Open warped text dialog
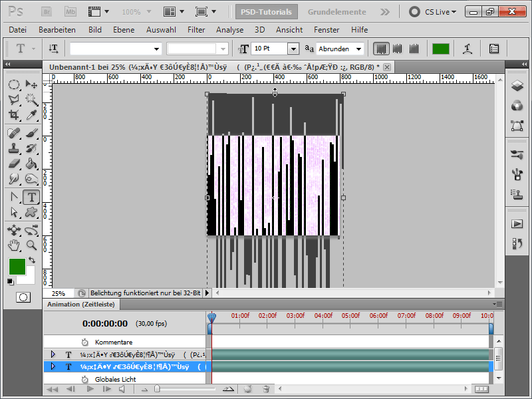532x399 pixels. (x=467, y=49)
